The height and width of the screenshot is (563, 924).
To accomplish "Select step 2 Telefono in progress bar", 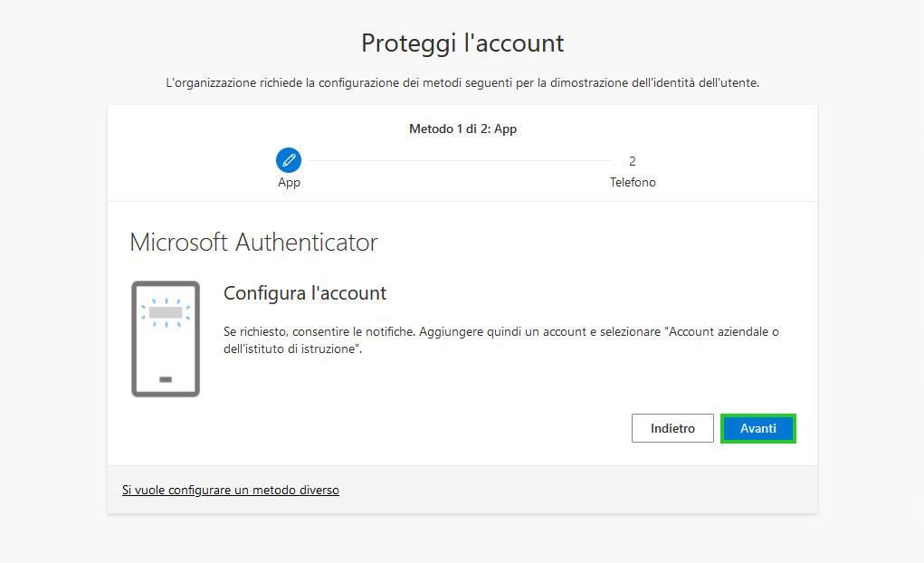I will [x=633, y=171].
